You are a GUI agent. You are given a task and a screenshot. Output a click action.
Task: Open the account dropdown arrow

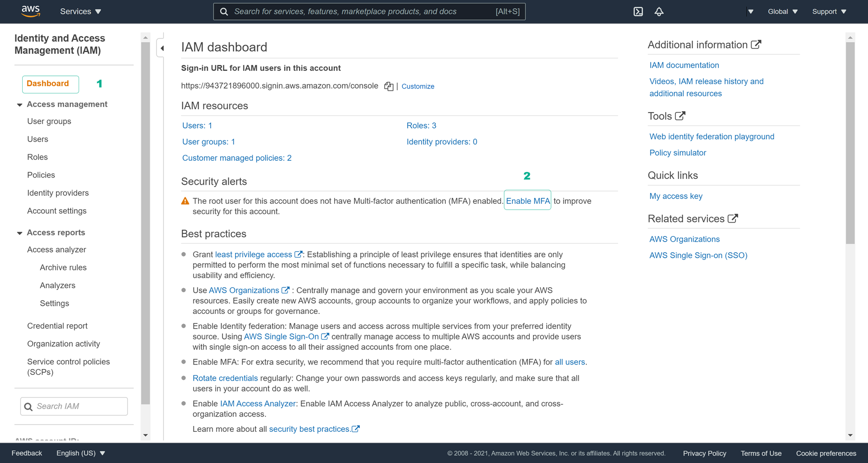[x=750, y=12]
